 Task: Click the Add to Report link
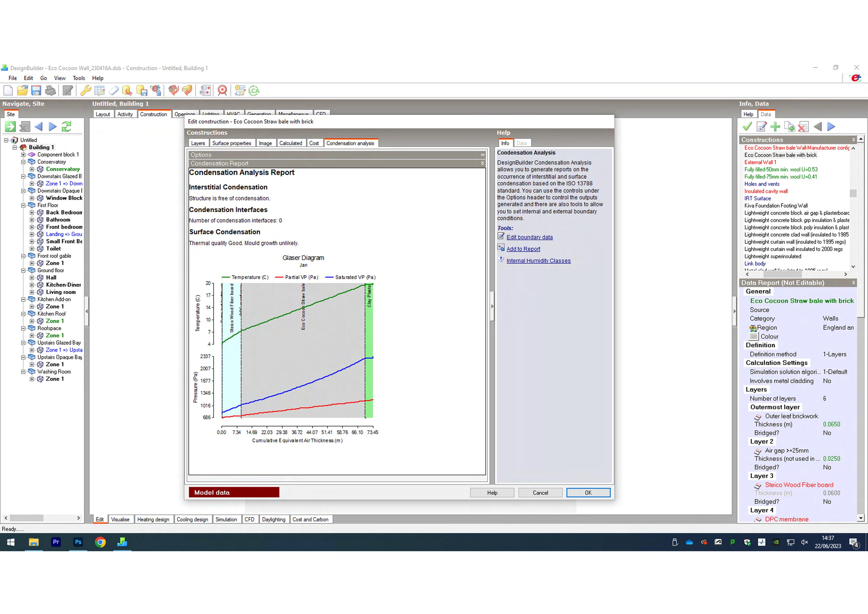[523, 249]
